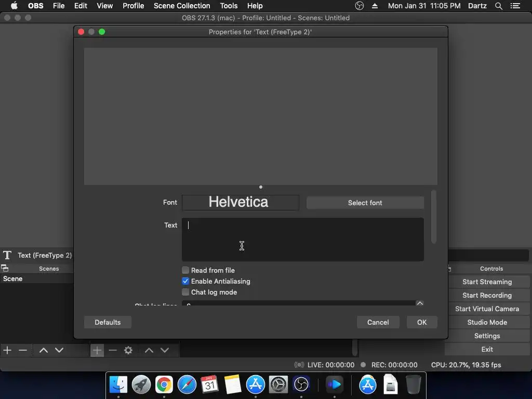532x399 pixels.
Task: Click the source preview area in the dialog
Action: [261, 116]
